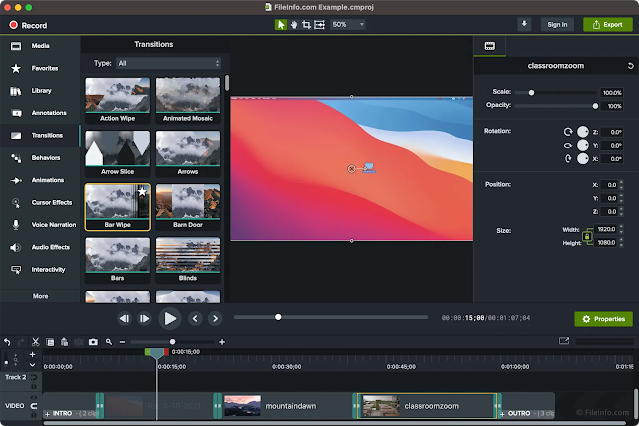
Task: Click the Scale 100.0% value field
Action: [x=611, y=93]
